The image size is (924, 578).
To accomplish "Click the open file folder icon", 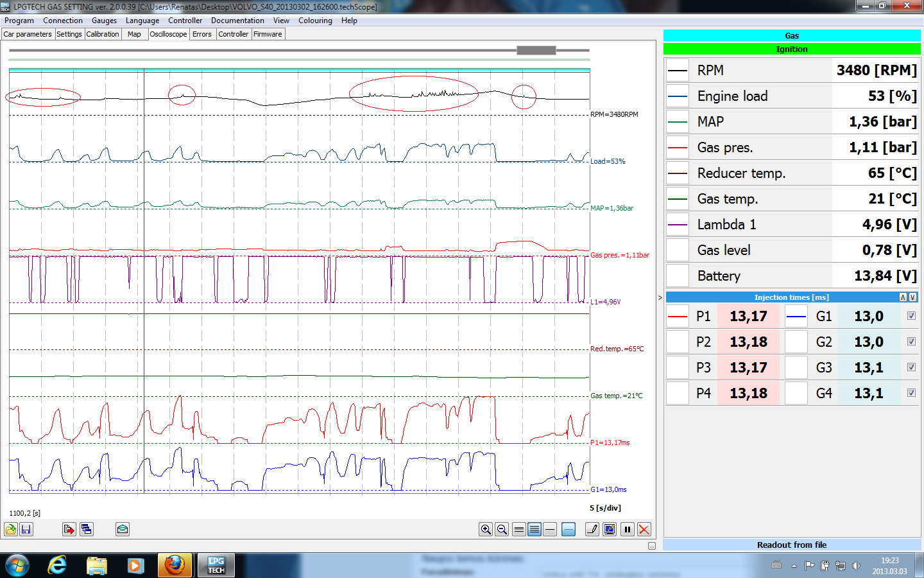I will [11, 529].
